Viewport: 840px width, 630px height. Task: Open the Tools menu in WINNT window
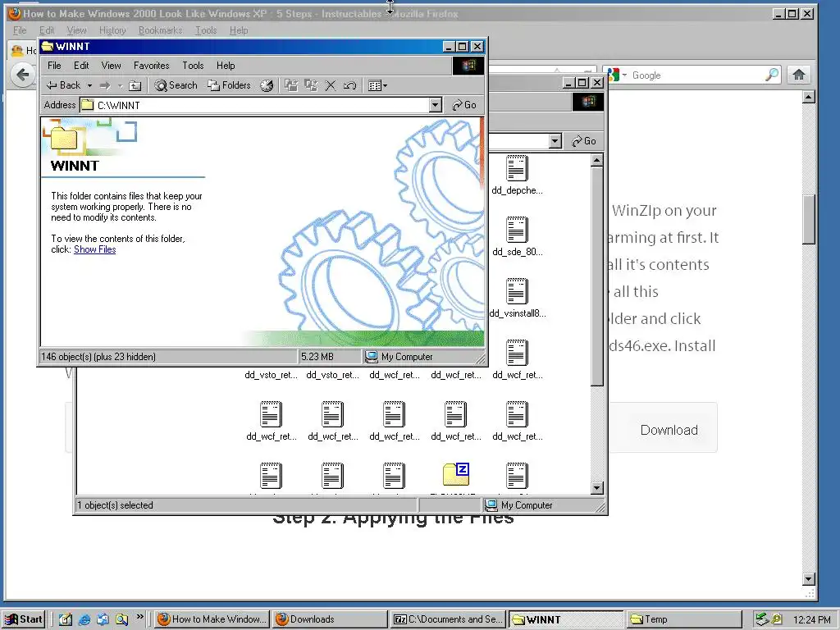pyautogui.click(x=193, y=66)
